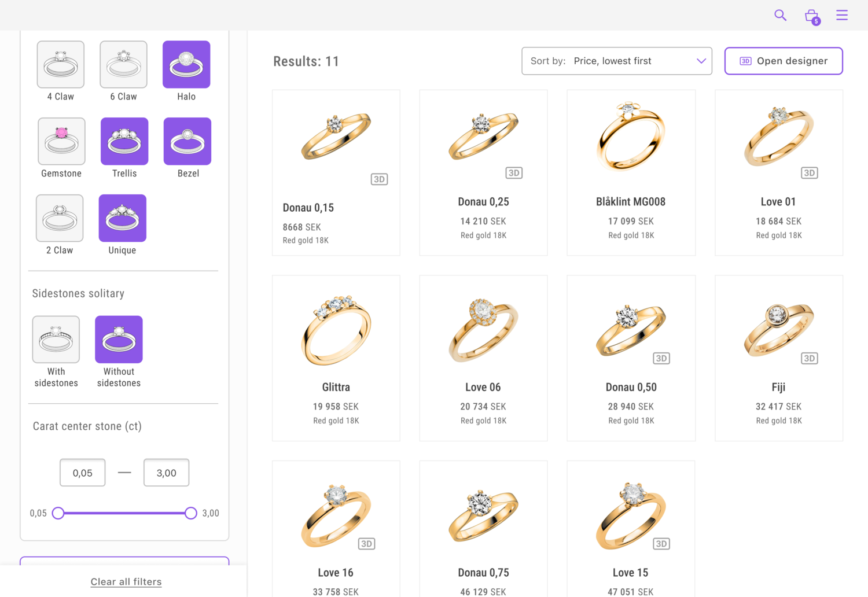Open the Love 06 product title

483,387
